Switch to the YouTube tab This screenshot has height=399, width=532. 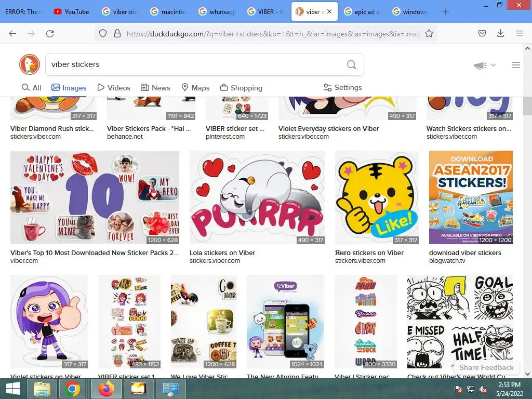pyautogui.click(x=72, y=11)
